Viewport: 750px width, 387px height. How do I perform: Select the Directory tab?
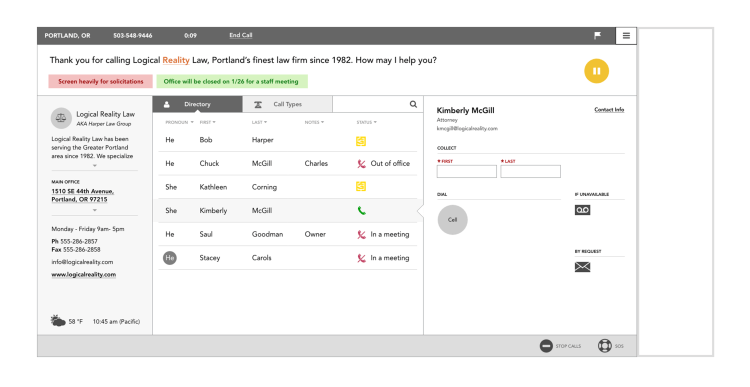198,104
